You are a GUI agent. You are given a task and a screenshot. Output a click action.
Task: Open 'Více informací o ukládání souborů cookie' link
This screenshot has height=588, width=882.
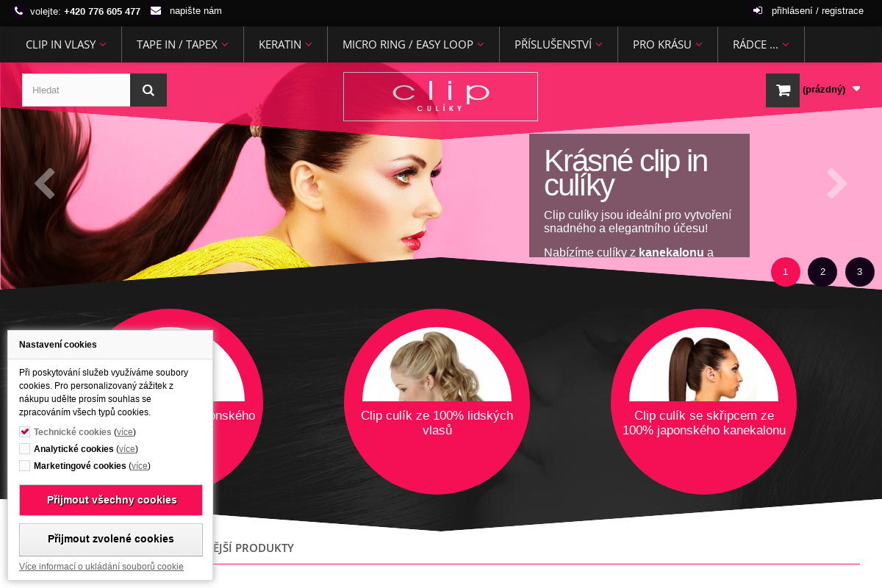pos(101,567)
